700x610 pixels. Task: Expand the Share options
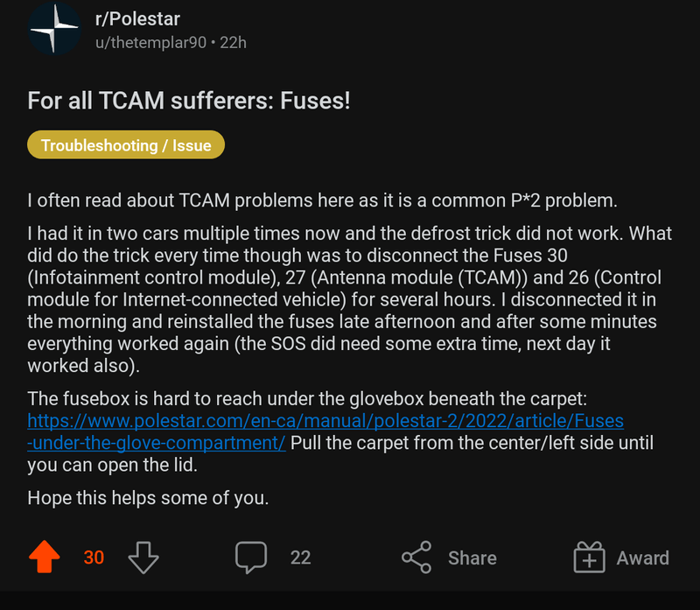click(448, 557)
